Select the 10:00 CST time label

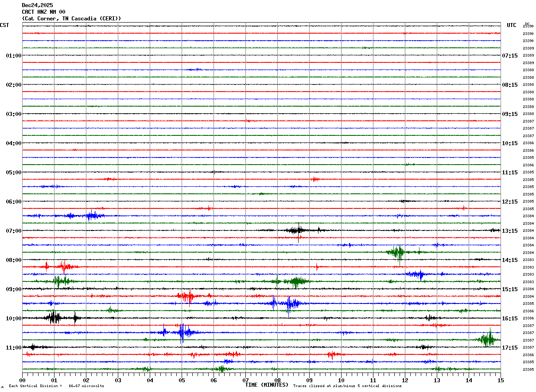(14, 319)
